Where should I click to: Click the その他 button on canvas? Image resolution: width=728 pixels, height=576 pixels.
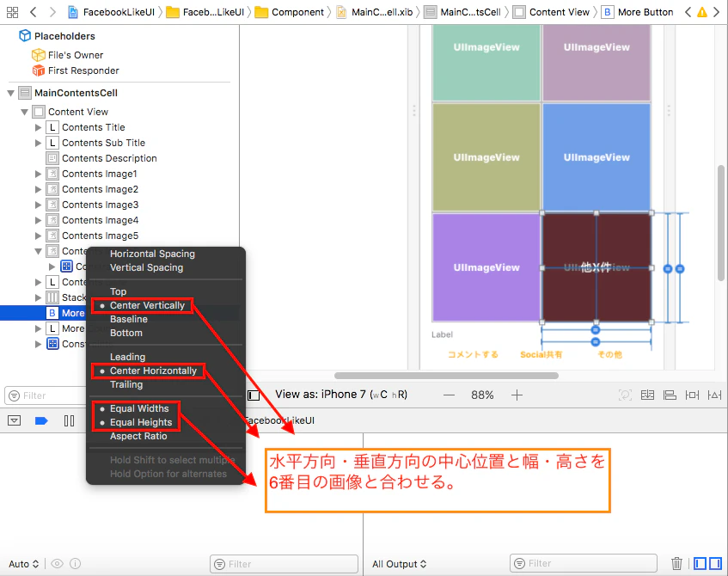click(x=609, y=354)
